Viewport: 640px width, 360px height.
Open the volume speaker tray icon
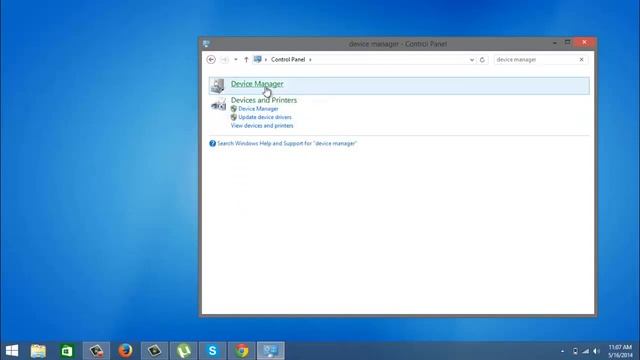pos(597,351)
